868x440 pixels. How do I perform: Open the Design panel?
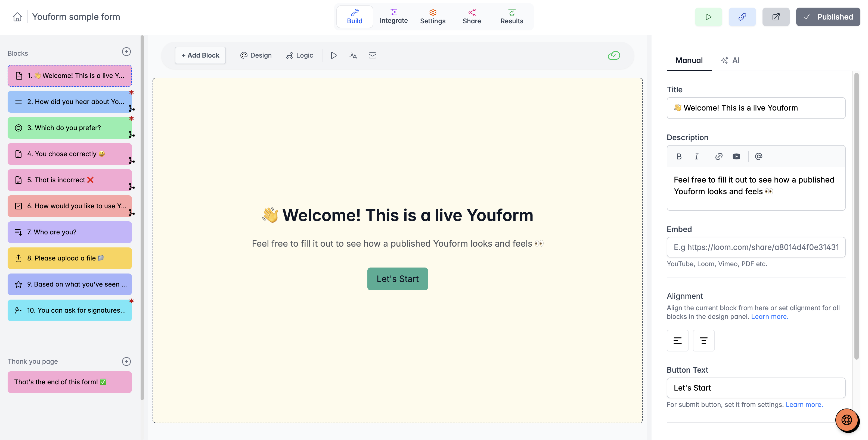(x=256, y=55)
